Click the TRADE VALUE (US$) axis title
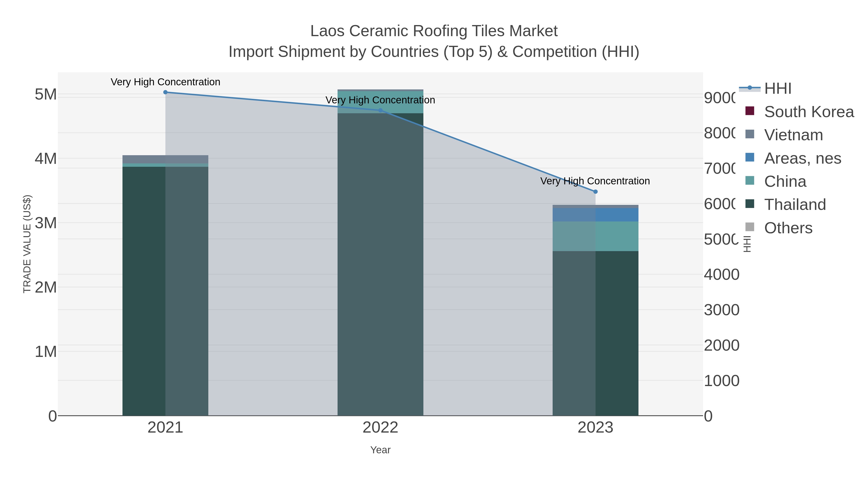 pyautogui.click(x=27, y=244)
